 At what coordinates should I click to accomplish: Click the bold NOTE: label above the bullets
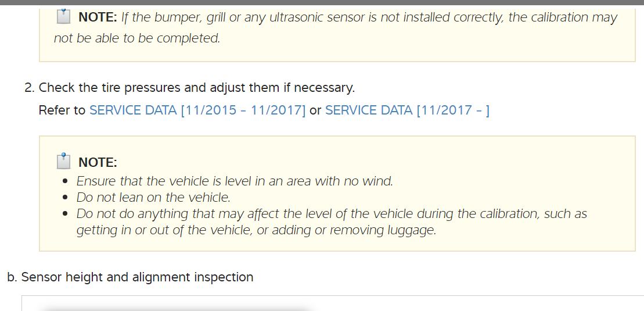click(98, 162)
